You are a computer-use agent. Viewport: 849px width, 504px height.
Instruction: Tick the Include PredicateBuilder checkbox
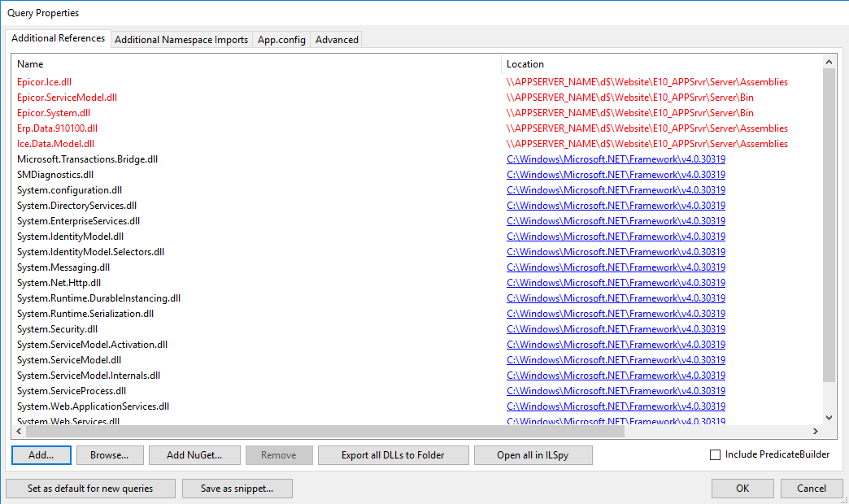tap(716, 454)
